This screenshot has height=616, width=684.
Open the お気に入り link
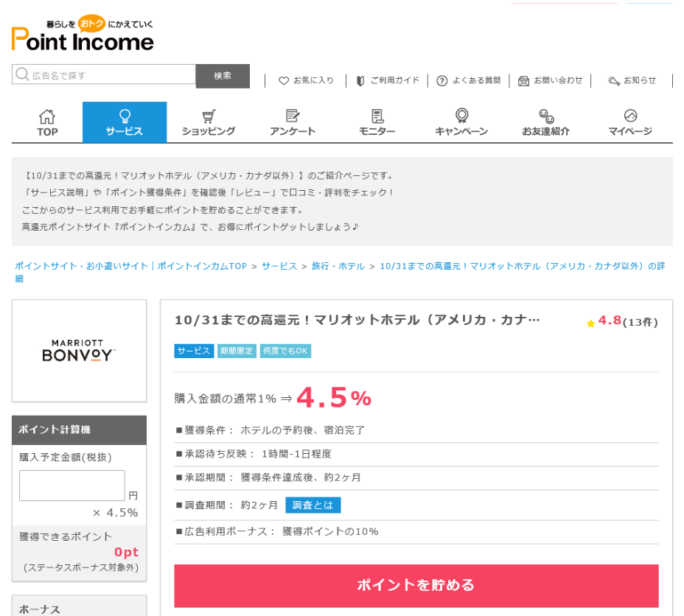(306, 80)
